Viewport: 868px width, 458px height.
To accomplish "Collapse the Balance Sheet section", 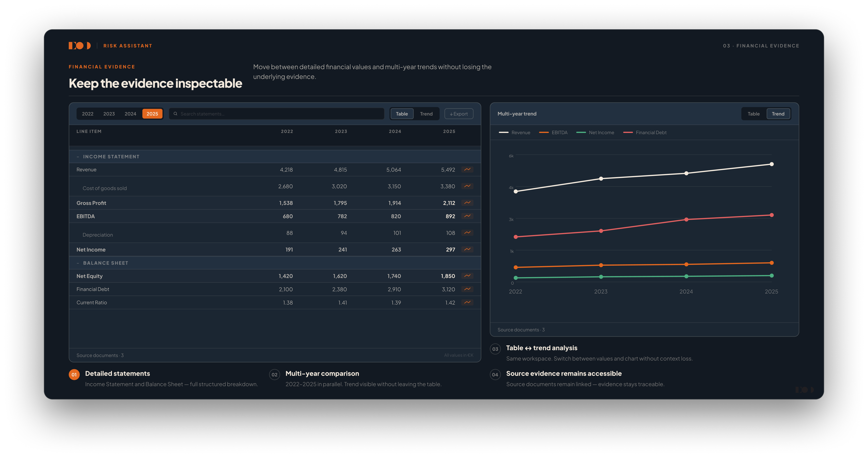I will pyautogui.click(x=78, y=263).
